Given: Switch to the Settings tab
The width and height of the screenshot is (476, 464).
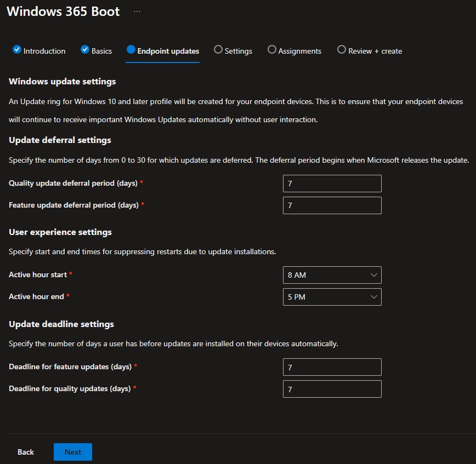Looking at the screenshot, I should [238, 51].
